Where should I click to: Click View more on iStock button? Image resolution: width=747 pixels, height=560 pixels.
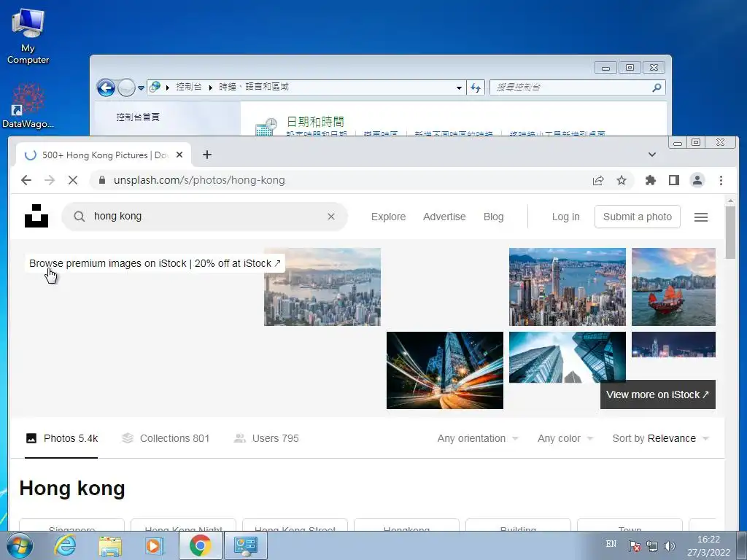pyautogui.click(x=657, y=394)
